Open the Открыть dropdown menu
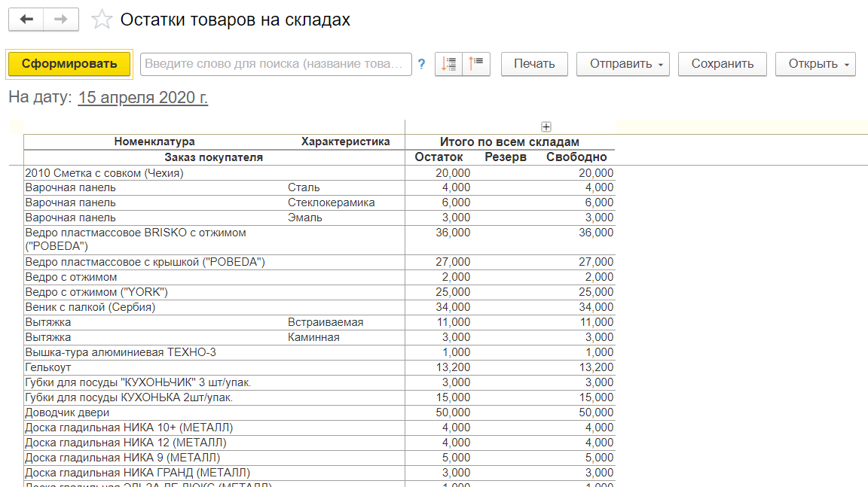Viewport: 868px width, 487px height. tap(815, 64)
